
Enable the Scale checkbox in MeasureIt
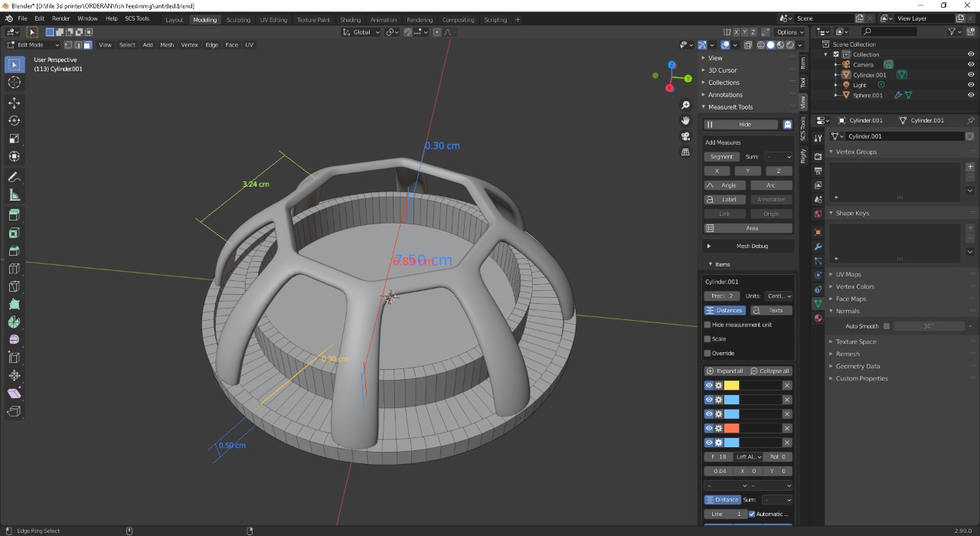[707, 338]
